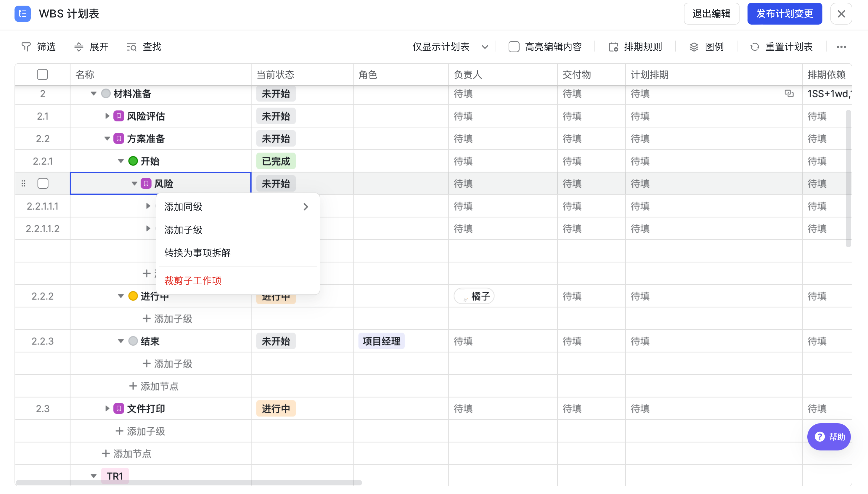Click the WBS plan table logo icon

tap(22, 14)
